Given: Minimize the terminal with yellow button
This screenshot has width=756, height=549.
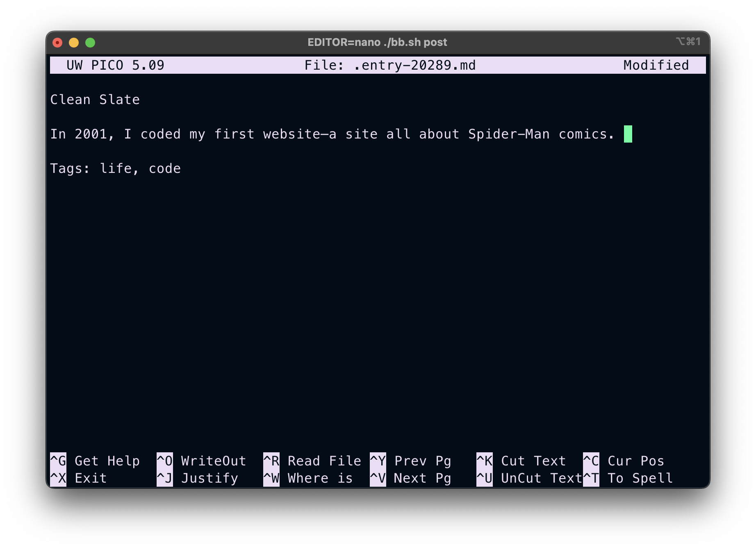Looking at the screenshot, I should coord(74,43).
